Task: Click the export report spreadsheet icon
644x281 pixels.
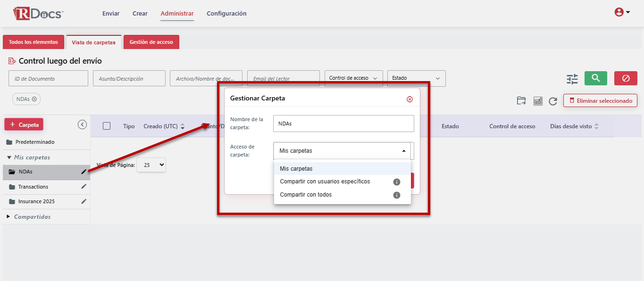Action: (538, 101)
